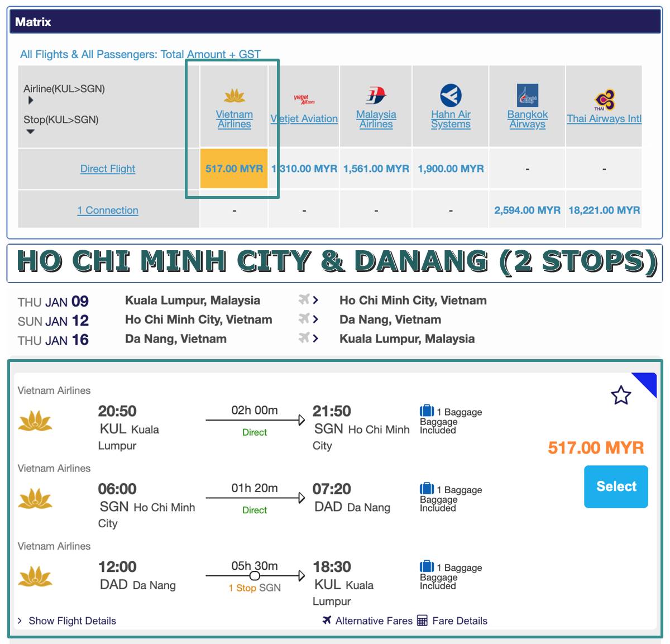Open the Hahn Air Systems link
Image resolution: width=670 pixels, height=644 pixels.
(x=451, y=119)
